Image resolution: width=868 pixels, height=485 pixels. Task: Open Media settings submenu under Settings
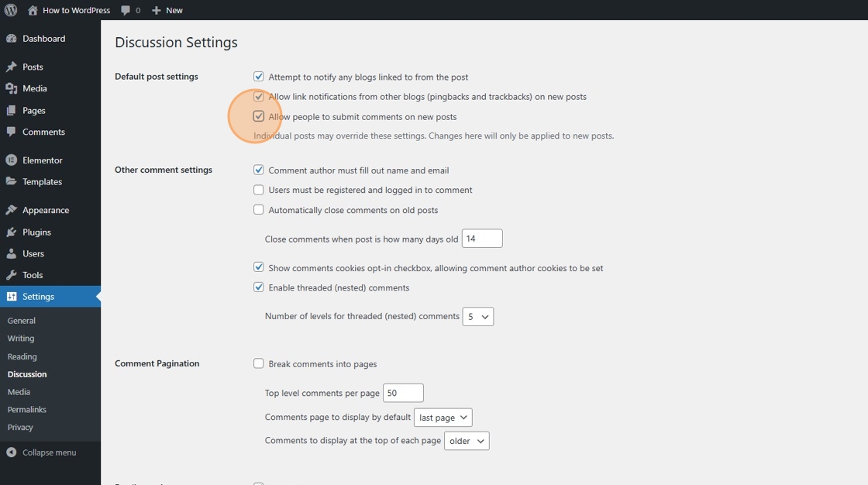coord(19,392)
